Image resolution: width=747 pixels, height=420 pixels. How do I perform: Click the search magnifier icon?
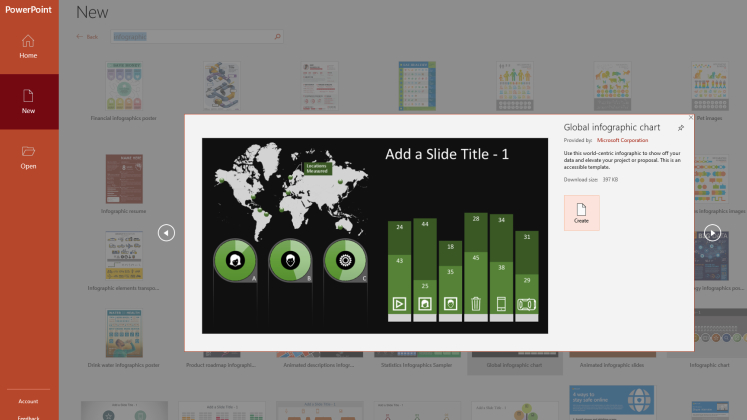277,37
